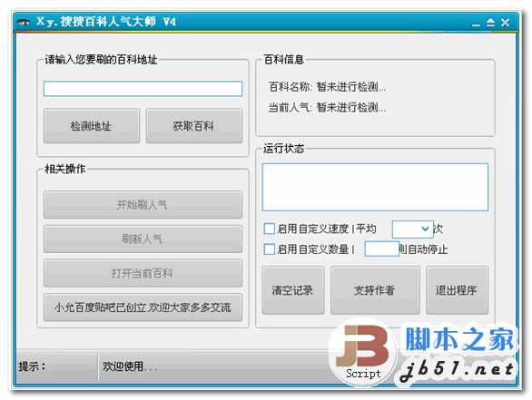Click the 运行状态 log text area
Viewport: 532px width, 400px height.
375,187
